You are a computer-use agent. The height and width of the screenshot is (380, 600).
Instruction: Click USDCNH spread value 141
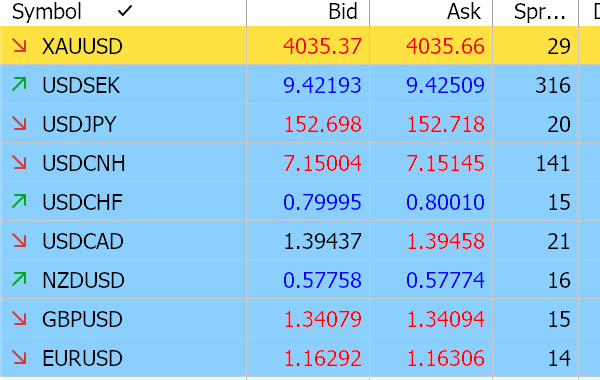click(x=553, y=163)
